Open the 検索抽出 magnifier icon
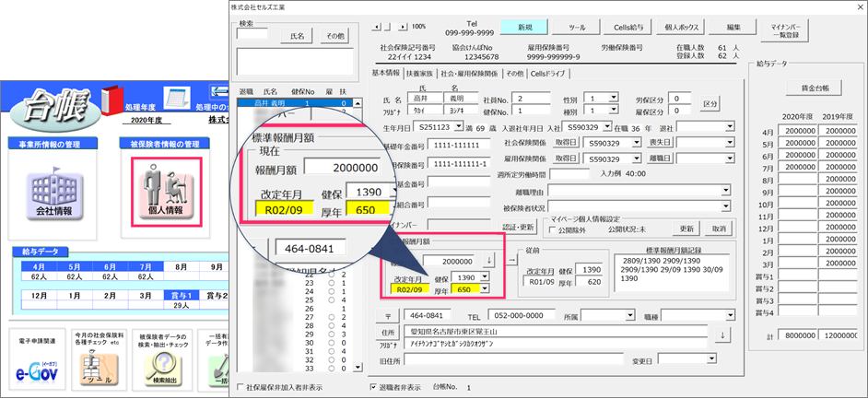This screenshot has height=399, width=868. pos(163,370)
